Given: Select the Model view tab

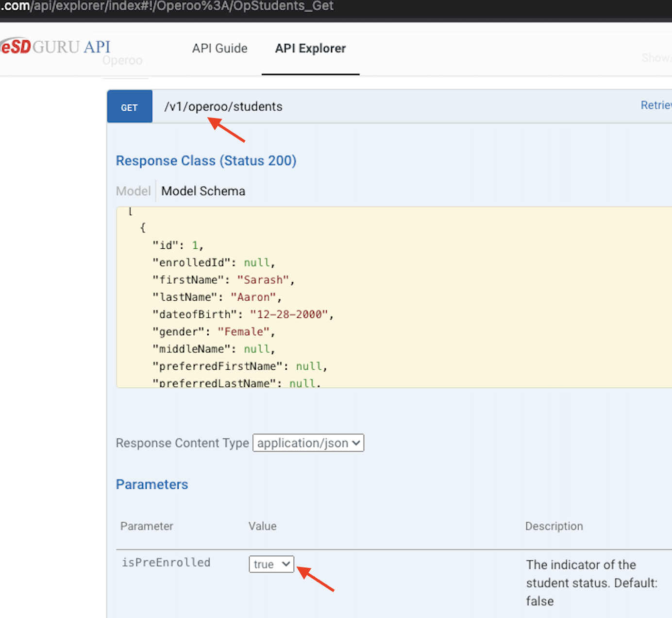Looking at the screenshot, I should click(x=133, y=191).
